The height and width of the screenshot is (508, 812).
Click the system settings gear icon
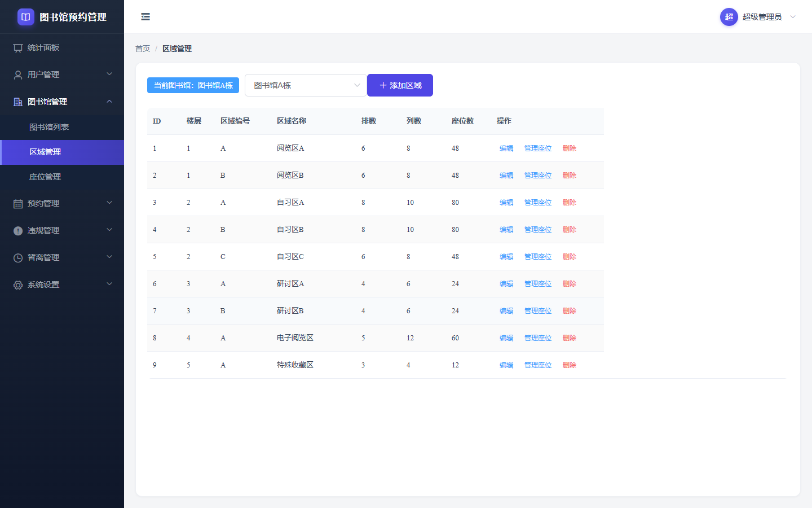[x=18, y=285]
